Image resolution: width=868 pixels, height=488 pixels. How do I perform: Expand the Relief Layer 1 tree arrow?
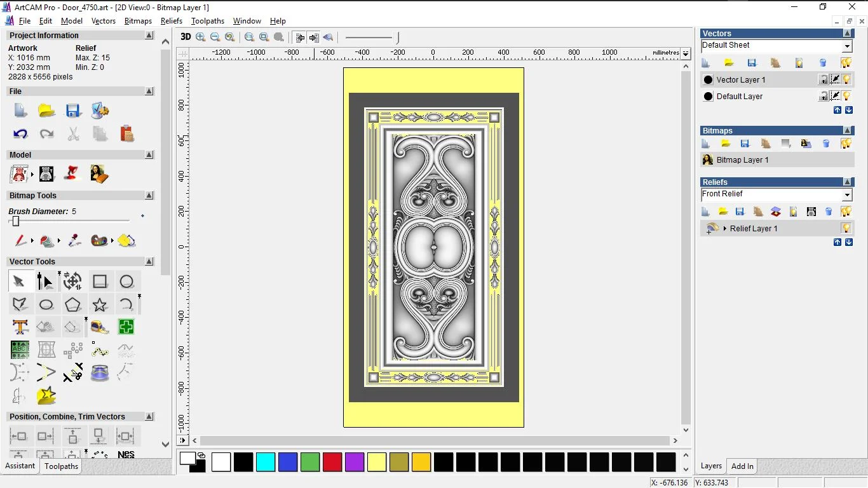pos(724,228)
